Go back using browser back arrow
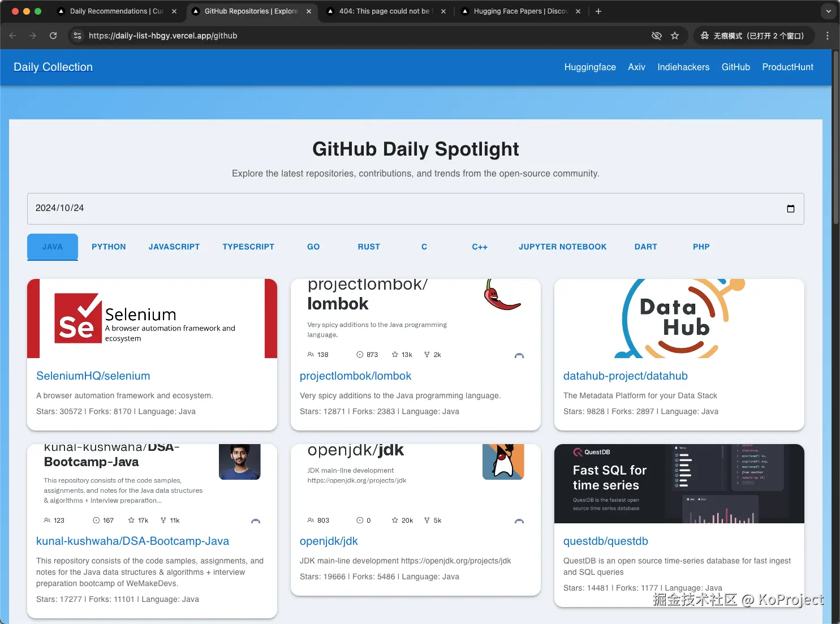The height and width of the screenshot is (624, 840). click(13, 36)
